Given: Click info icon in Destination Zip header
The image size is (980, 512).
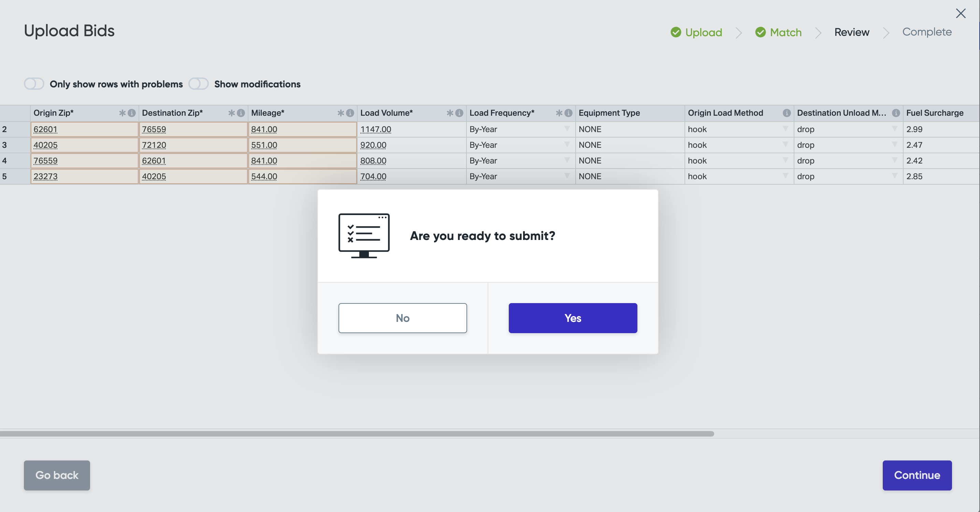Looking at the screenshot, I should pos(241,113).
